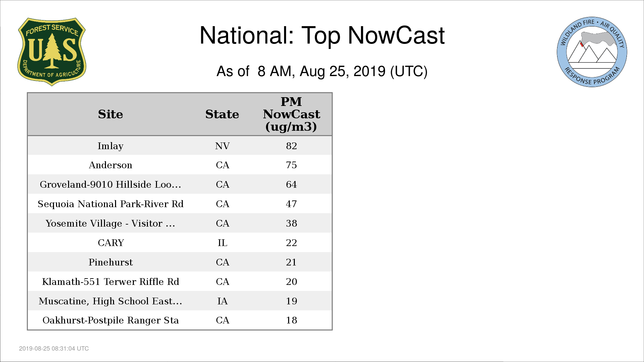Click the Groveland-9010 Hillside site entry
Viewport: 644px width, 362px height.
[x=110, y=184]
